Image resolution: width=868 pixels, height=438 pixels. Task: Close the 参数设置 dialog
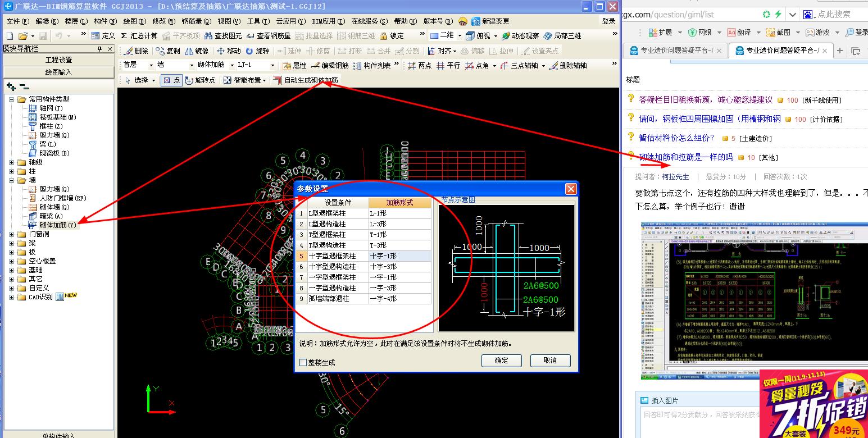[x=571, y=189]
